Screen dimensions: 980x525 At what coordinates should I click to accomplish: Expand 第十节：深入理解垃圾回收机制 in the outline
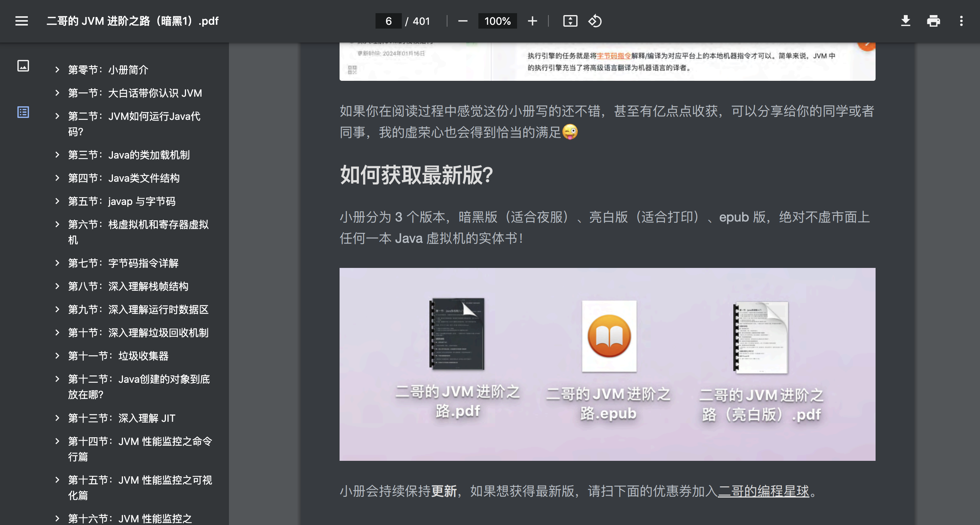tap(57, 332)
